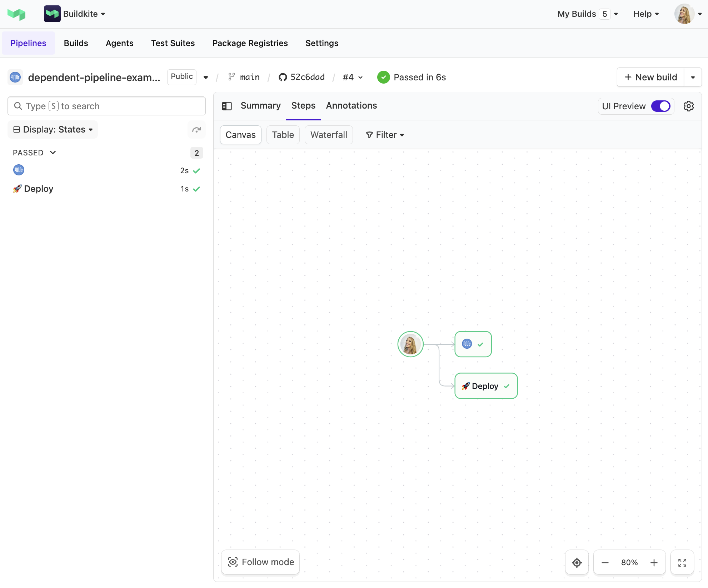
Task: Click the Buildkite logo home icon
Action: (16, 14)
